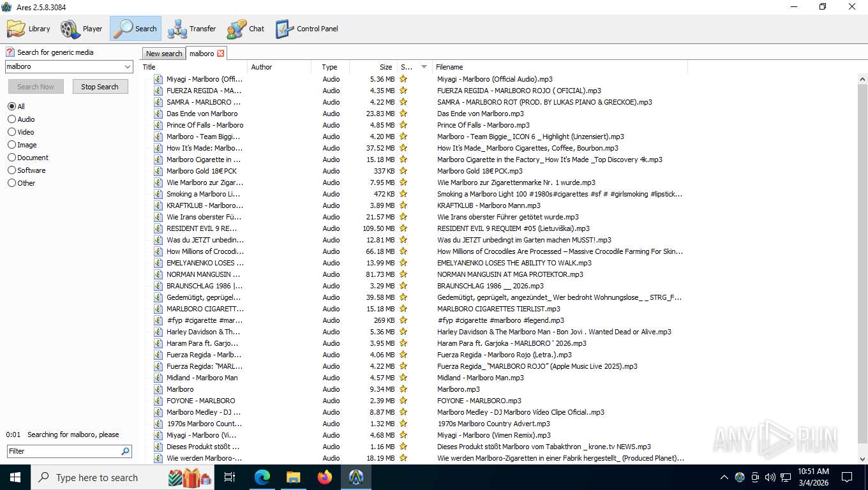868x490 pixels.
Task: Open the Transfer section
Action: pos(191,29)
